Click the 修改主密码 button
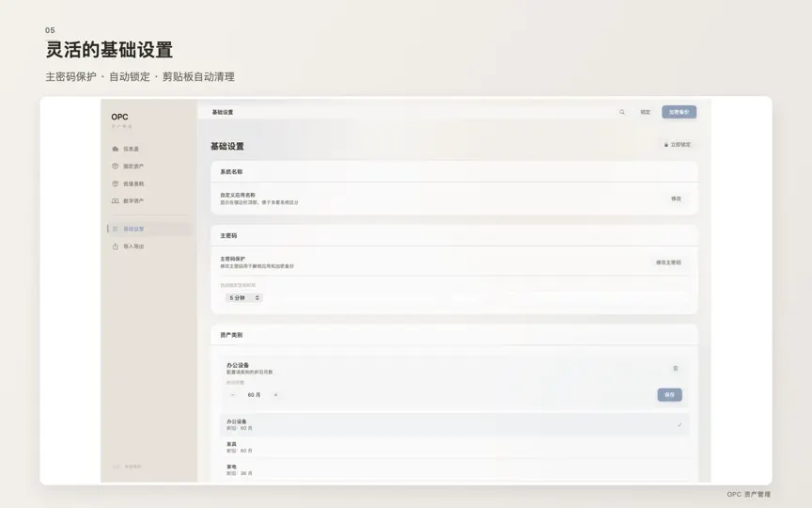The image size is (812, 508). coord(668,262)
